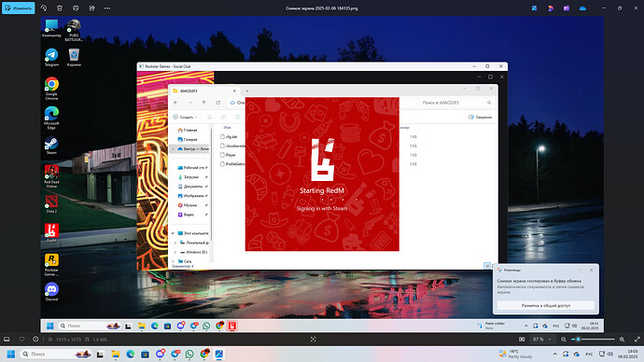
Task: Expand the Windows (D:) drive node in the pictured sidebar
Action: pyautogui.click(x=175, y=252)
